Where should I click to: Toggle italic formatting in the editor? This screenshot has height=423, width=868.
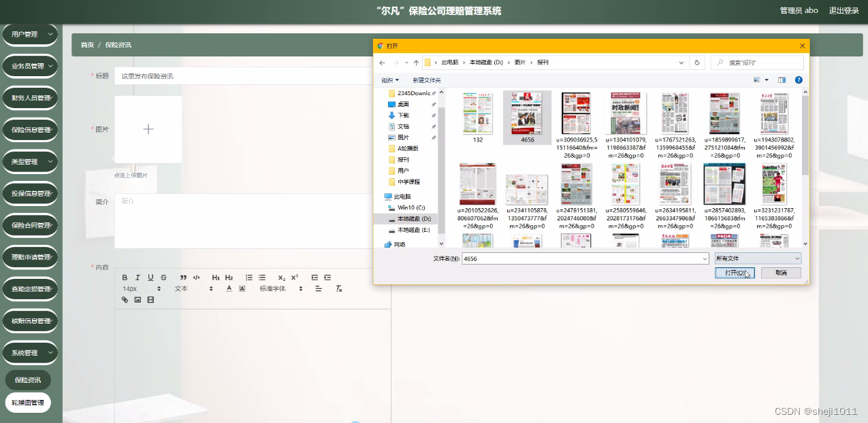[x=138, y=277]
